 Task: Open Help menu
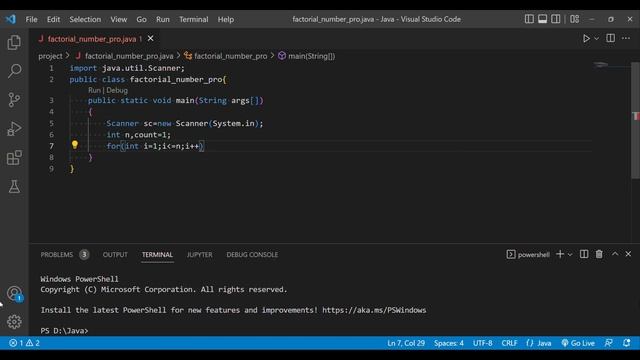(226, 19)
